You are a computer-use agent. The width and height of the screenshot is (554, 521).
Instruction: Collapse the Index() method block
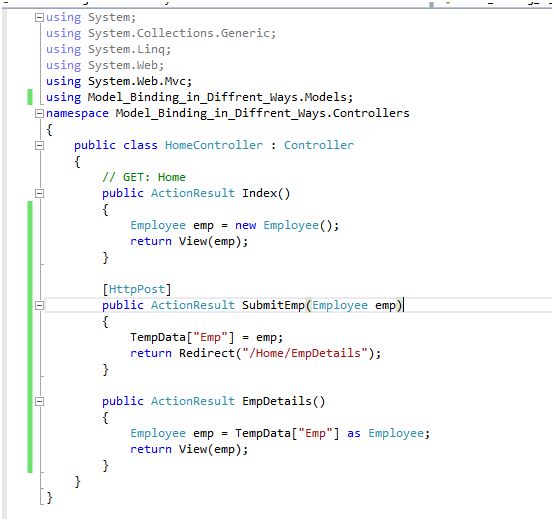[39, 194]
